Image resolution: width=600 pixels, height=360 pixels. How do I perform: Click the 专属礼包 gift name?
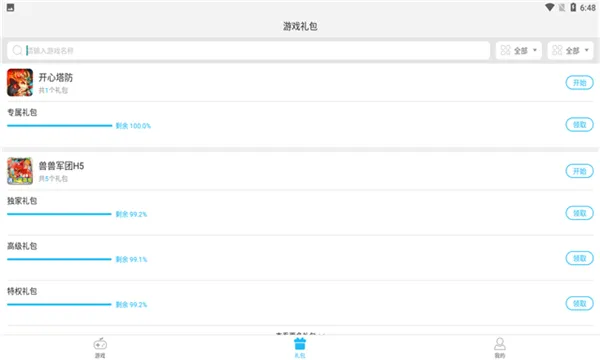pos(22,112)
